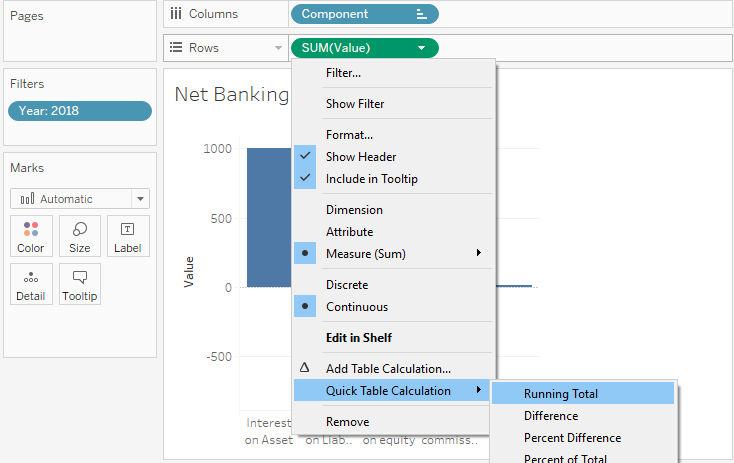Click the bar chart icon in Automatic dropdown
This screenshot has height=463, width=734.
click(27, 199)
